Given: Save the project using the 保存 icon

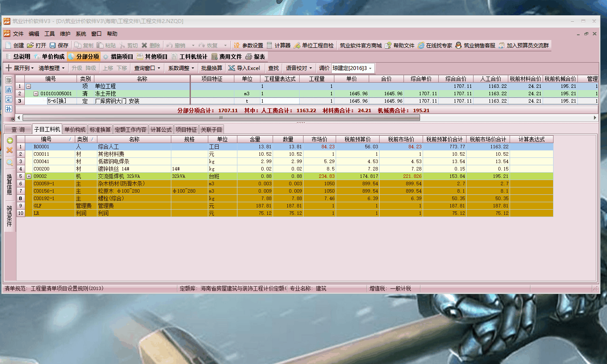Looking at the screenshot, I should click(x=58, y=45).
